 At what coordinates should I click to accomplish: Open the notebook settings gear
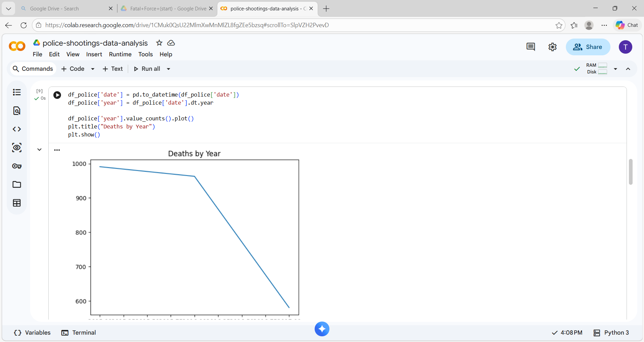point(552,47)
